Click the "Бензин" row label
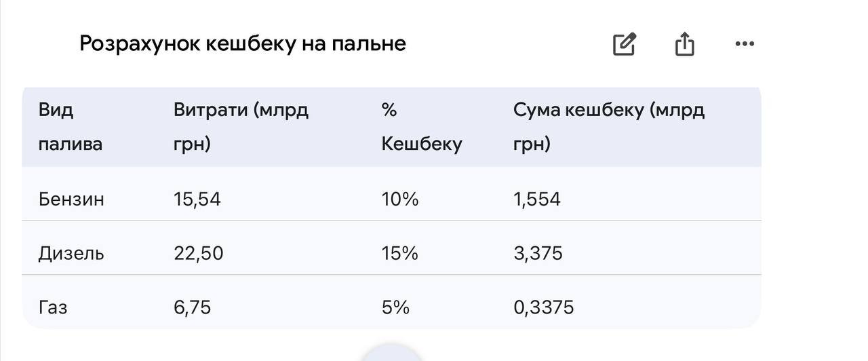The height and width of the screenshot is (361, 868). [71, 199]
